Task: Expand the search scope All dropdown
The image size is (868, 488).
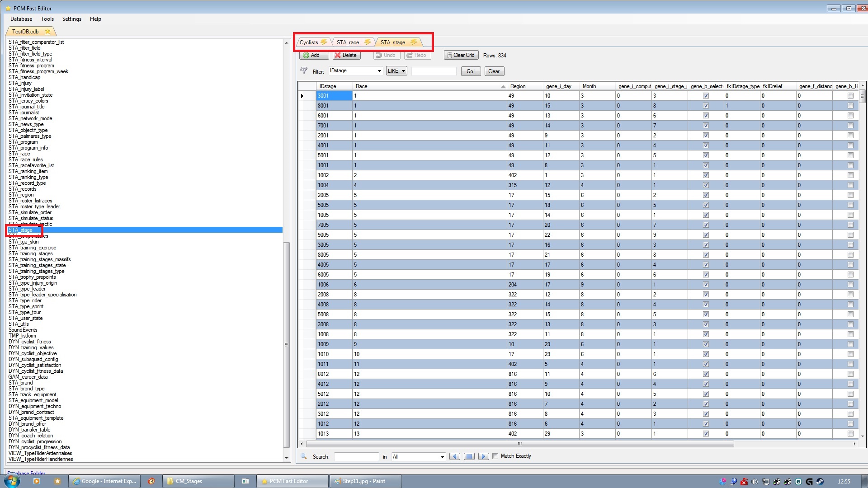Action: coord(441,456)
